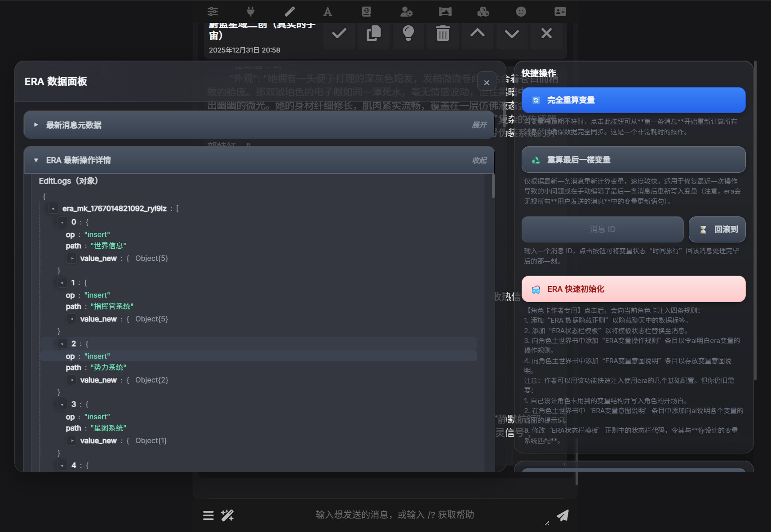Collapse array item 4 in EditLogs

[62, 466]
